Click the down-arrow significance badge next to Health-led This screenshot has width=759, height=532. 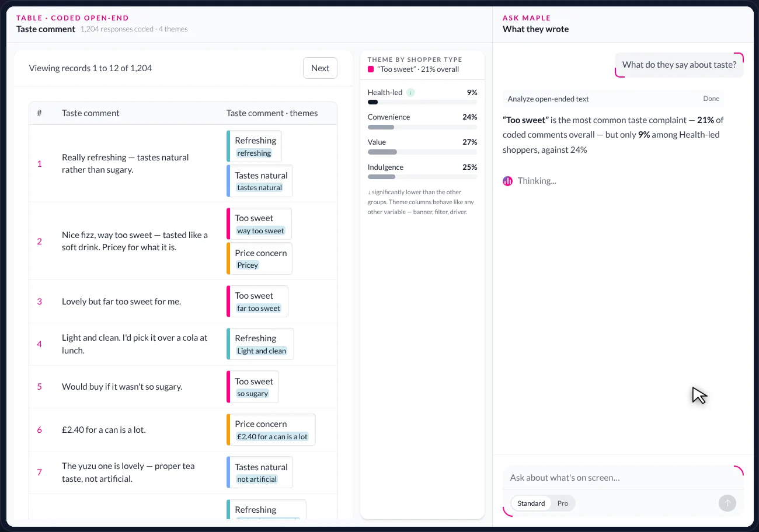pyautogui.click(x=410, y=92)
